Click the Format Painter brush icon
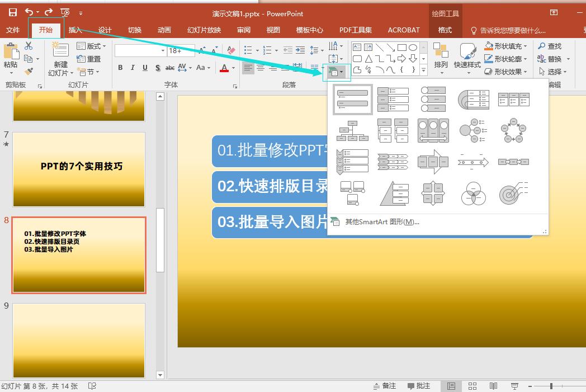The width and height of the screenshot is (586, 392). pyautogui.click(x=29, y=71)
